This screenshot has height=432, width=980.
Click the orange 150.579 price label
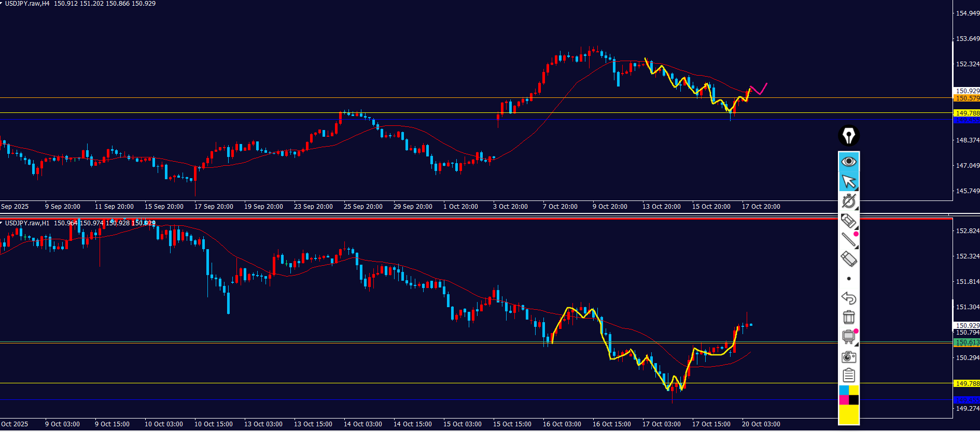967,98
